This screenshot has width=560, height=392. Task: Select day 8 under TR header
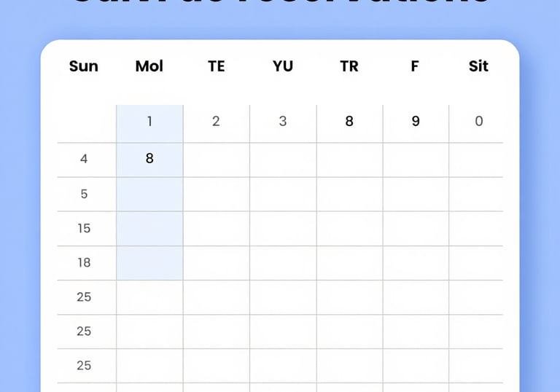tap(349, 121)
